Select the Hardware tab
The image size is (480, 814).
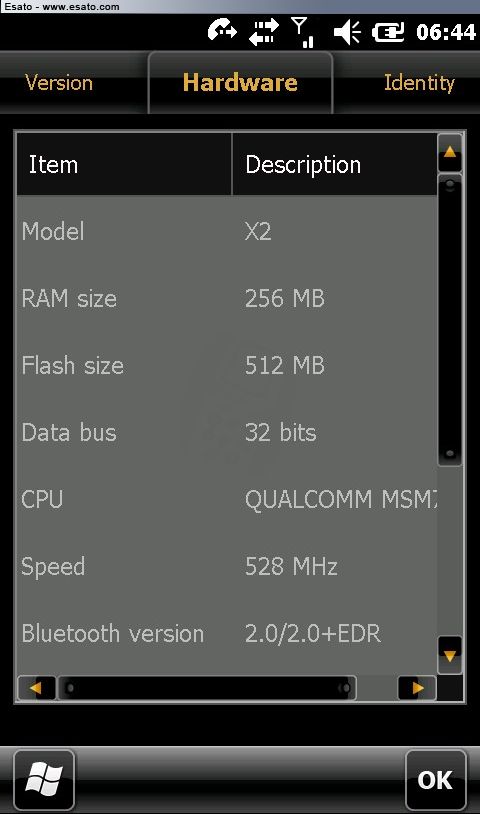[x=240, y=83]
